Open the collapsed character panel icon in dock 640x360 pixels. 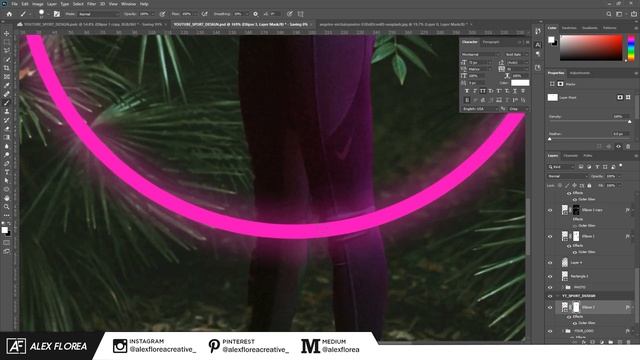point(538,44)
